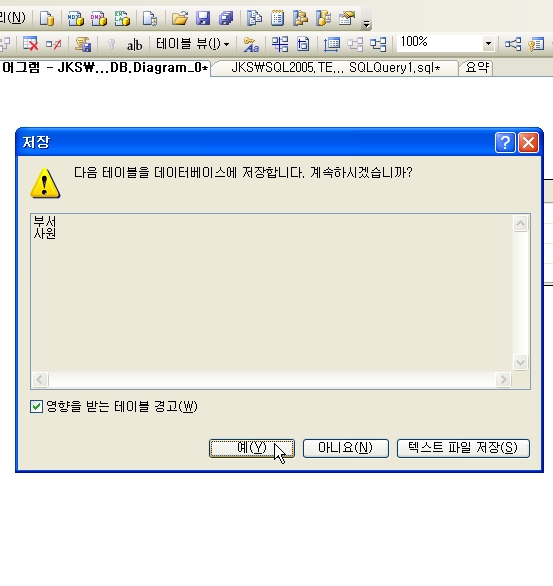The image size is (553, 586).
Task: Click the Manage Indexes and Keys icon
Action: (x=536, y=44)
